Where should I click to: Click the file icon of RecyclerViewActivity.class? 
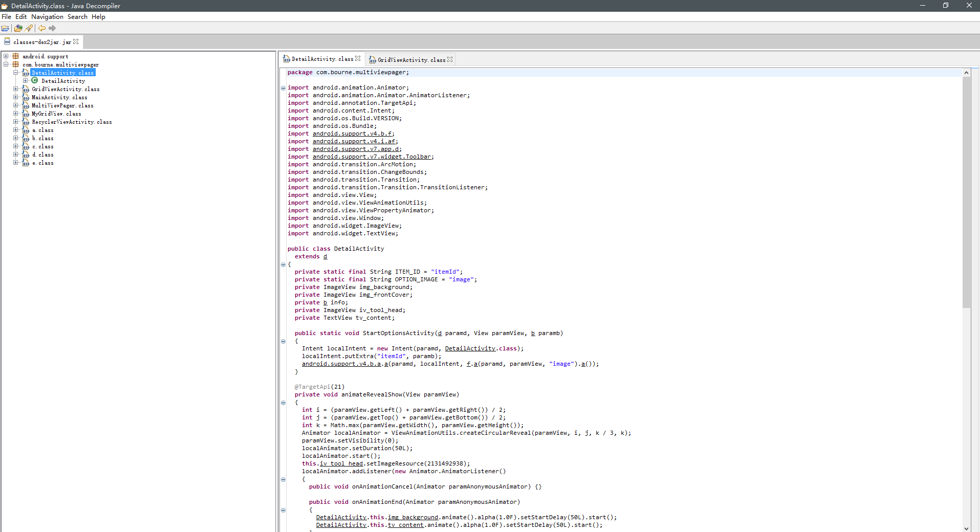click(26, 122)
